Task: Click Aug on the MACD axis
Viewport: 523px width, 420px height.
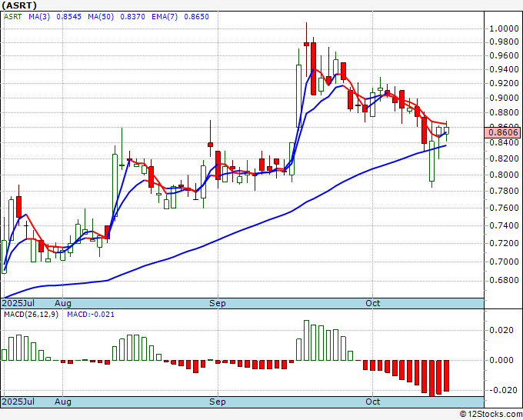Action: [63, 402]
